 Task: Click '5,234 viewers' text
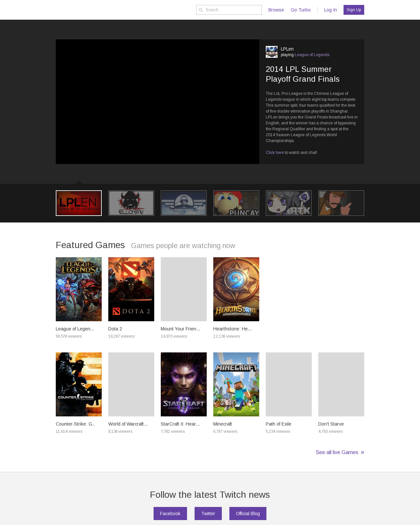pos(278,431)
